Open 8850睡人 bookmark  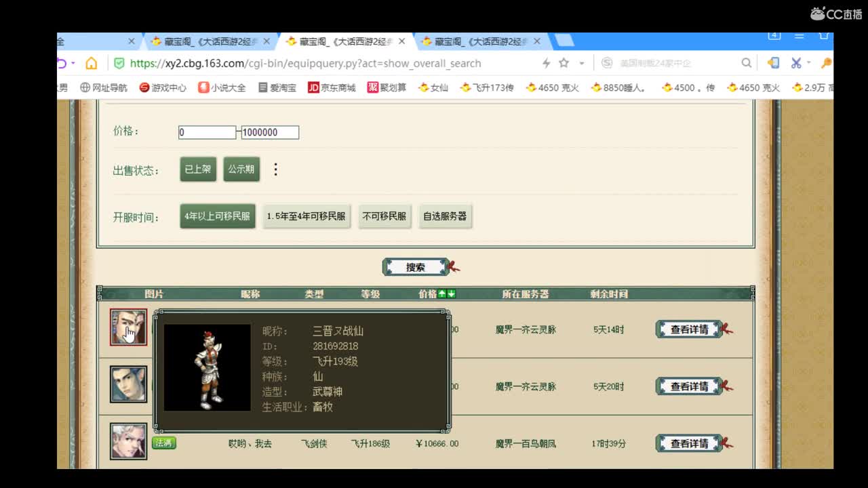(x=620, y=87)
